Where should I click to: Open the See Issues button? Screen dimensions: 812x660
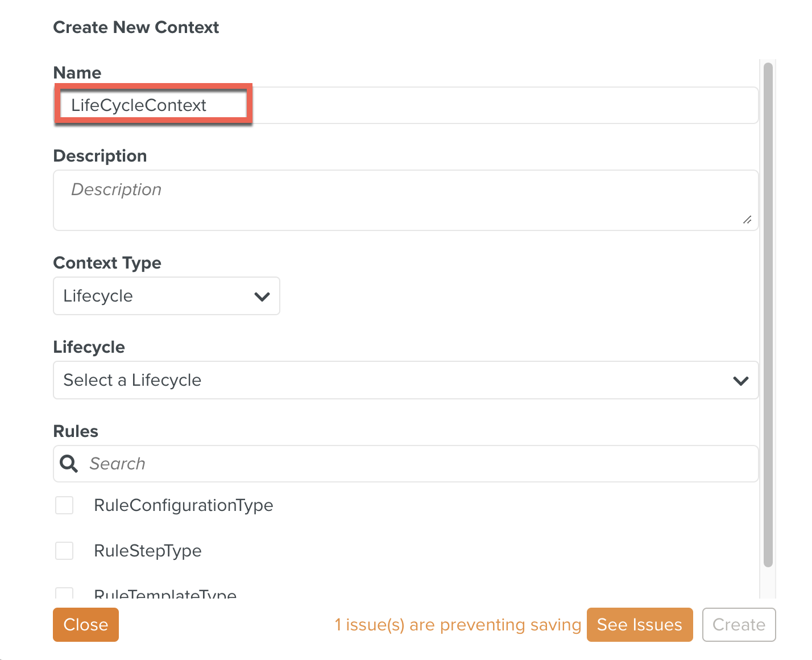(639, 625)
